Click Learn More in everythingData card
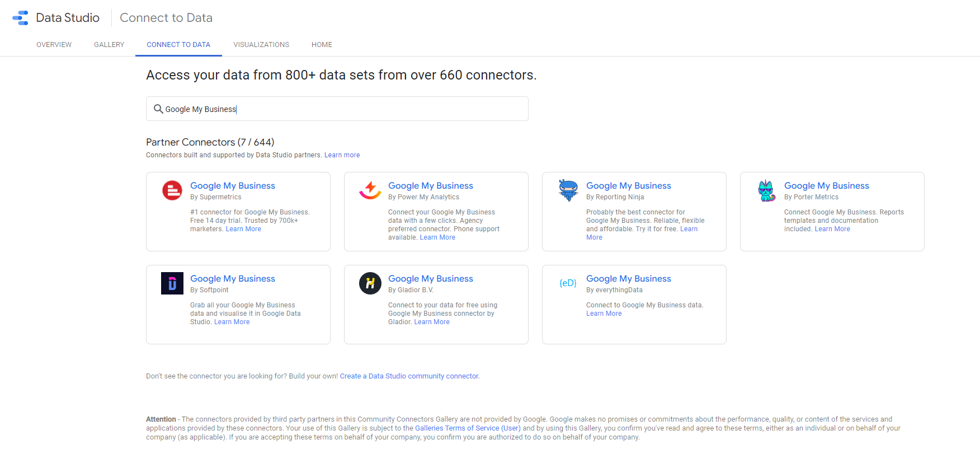Image resolution: width=980 pixels, height=458 pixels. pyautogui.click(x=604, y=314)
